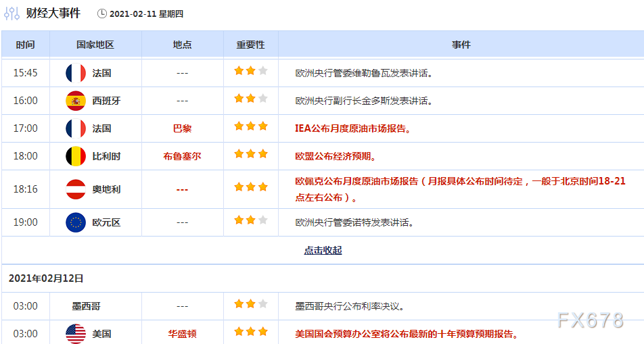
Task: Click the France flag in the 15:45 row
Action: pos(76,73)
